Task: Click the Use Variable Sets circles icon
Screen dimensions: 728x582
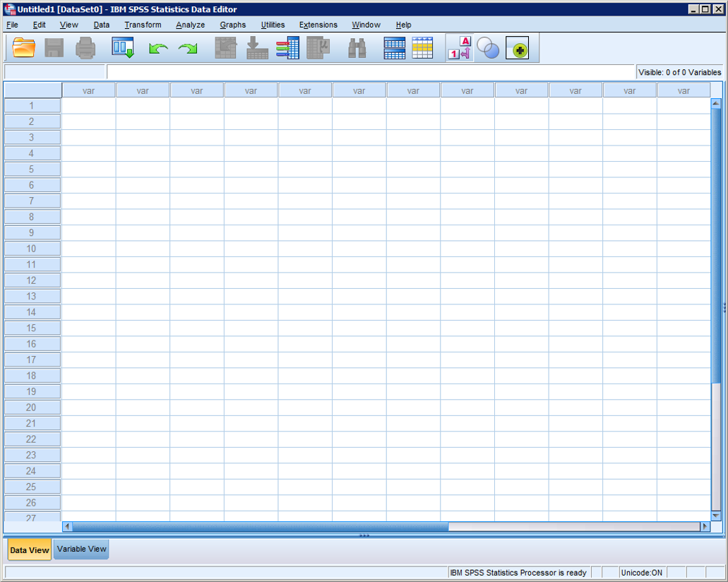Action: tap(488, 48)
